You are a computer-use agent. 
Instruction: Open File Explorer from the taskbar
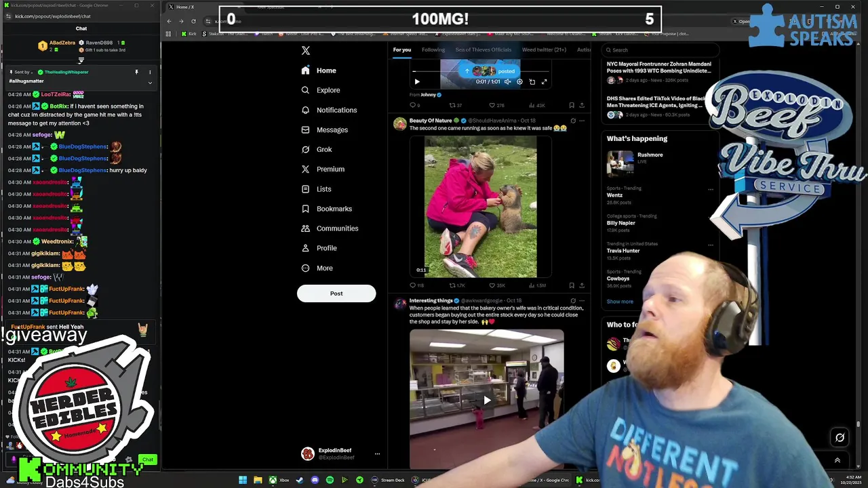click(x=258, y=480)
